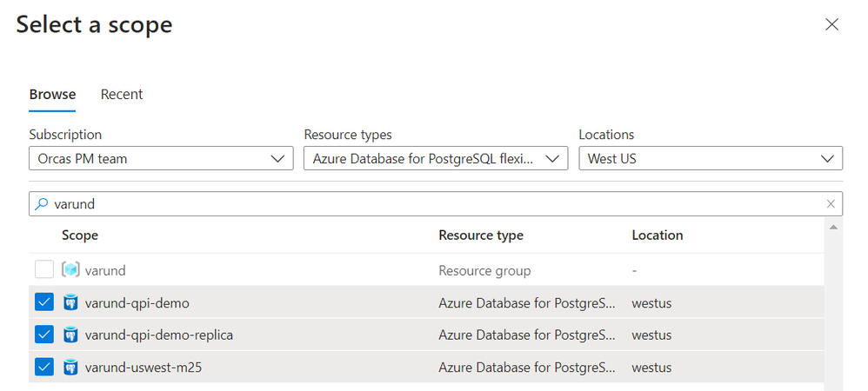Screen dimensions: 868x391
Task: Click the varund-uswest-m25 database icon
Action: tap(70, 367)
